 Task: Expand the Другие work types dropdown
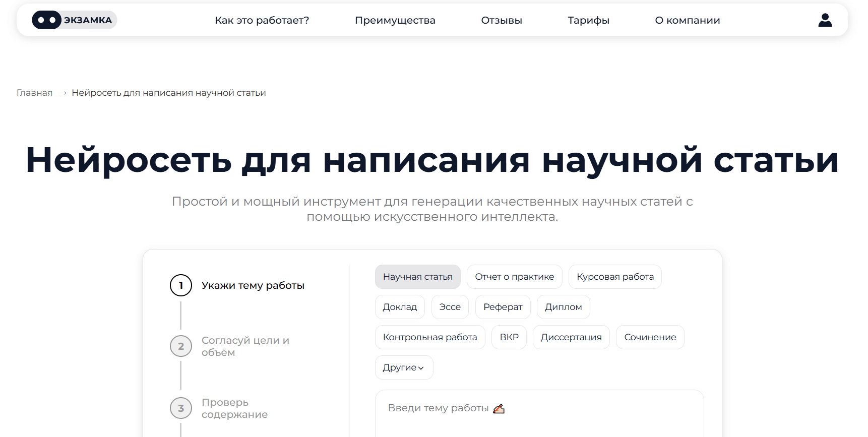404,367
